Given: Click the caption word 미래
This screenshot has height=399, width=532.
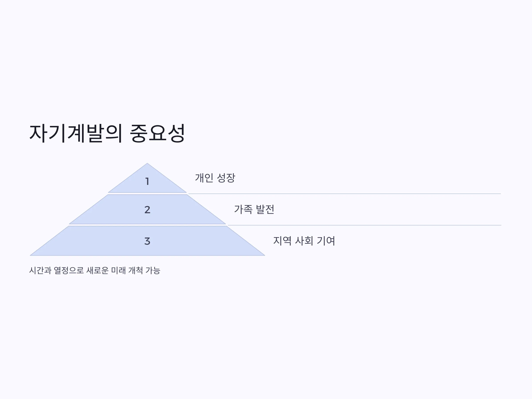Looking at the screenshot, I should pyautogui.click(x=119, y=271).
